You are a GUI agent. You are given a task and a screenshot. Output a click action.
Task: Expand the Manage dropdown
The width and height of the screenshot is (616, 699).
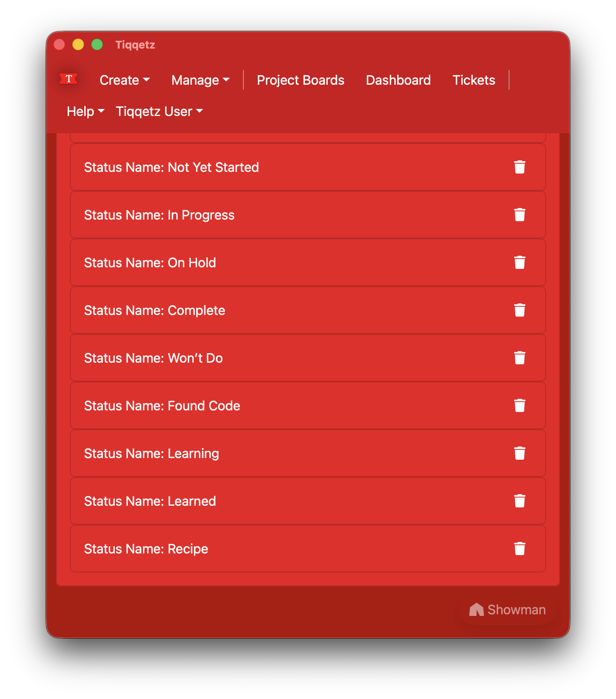pos(200,80)
